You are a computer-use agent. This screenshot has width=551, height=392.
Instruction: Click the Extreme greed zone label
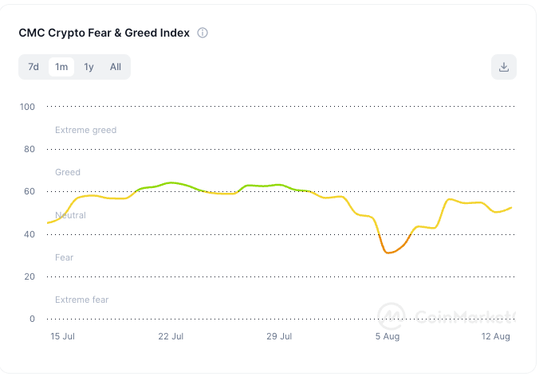pyautogui.click(x=86, y=130)
